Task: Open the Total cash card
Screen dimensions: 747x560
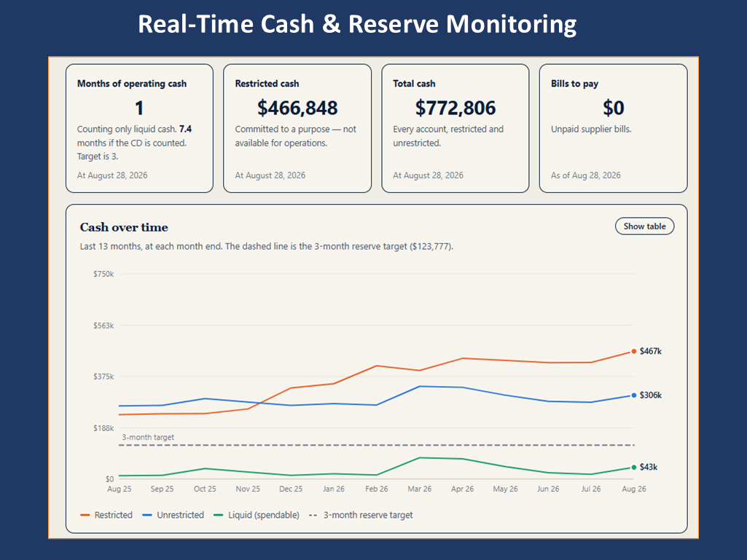Action: click(455, 129)
